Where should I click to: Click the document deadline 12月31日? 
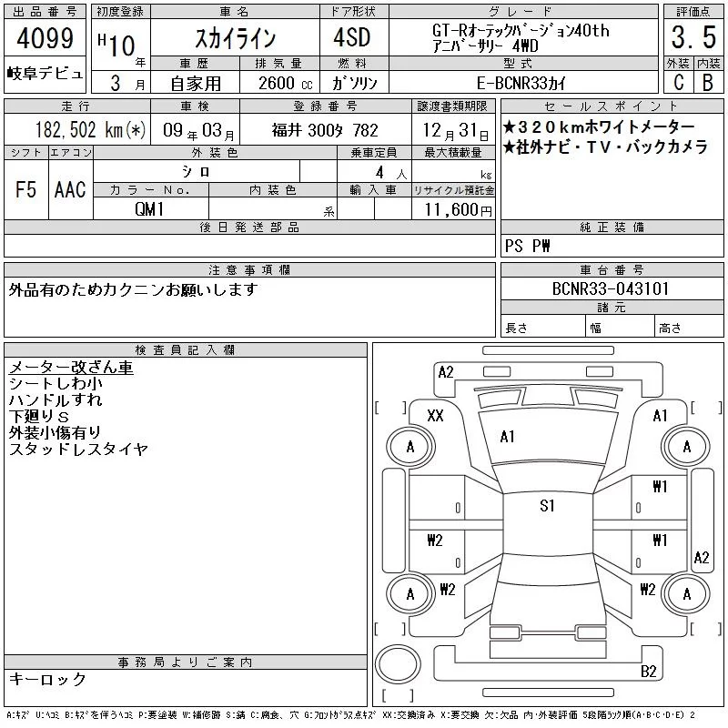[455, 131]
